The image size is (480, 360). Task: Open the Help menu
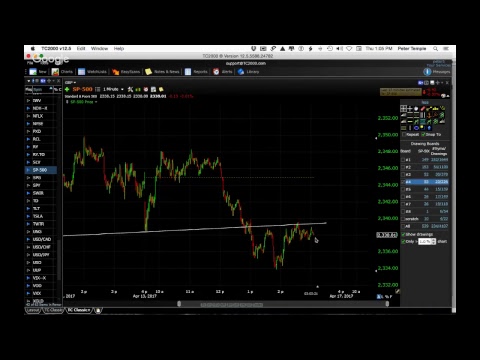tap(119, 49)
